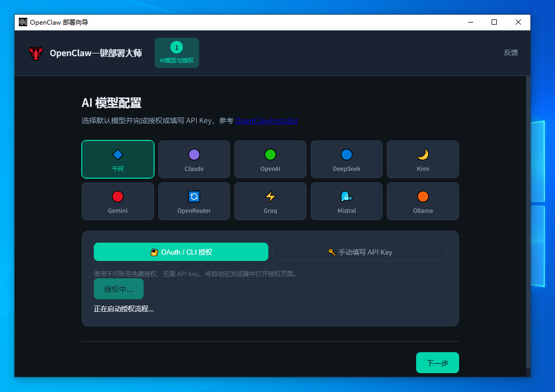555x392 pixels.
Task: Select the DeepSeek model card
Action: click(346, 159)
